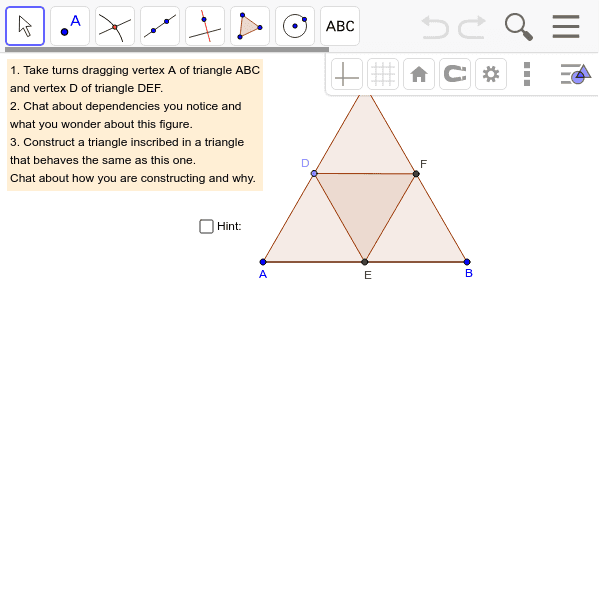Select the Polygon tool
This screenshot has width=600, height=600.
250,26
